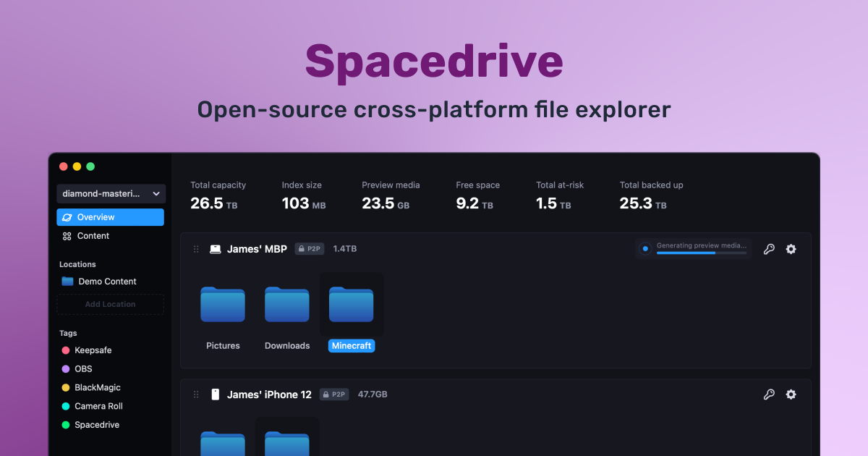Open the diamond-masteri library dropdown
The width and height of the screenshot is (868, 456).
[110, 193]
